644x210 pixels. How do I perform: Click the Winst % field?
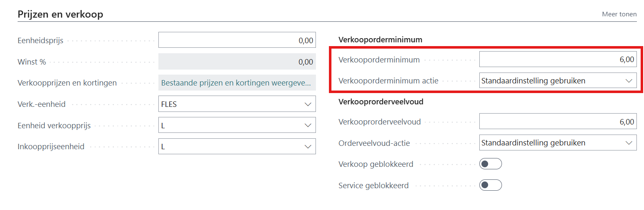pyautogui.click(x=237, y=62)
